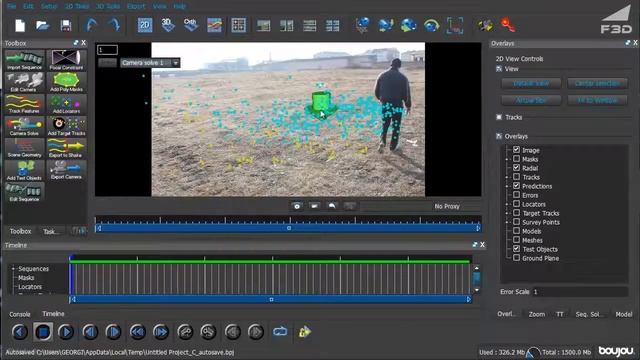Open the Export Camera tool
Image resolution: width=640 pixels, height=360 pixels.
pos(66,170)
